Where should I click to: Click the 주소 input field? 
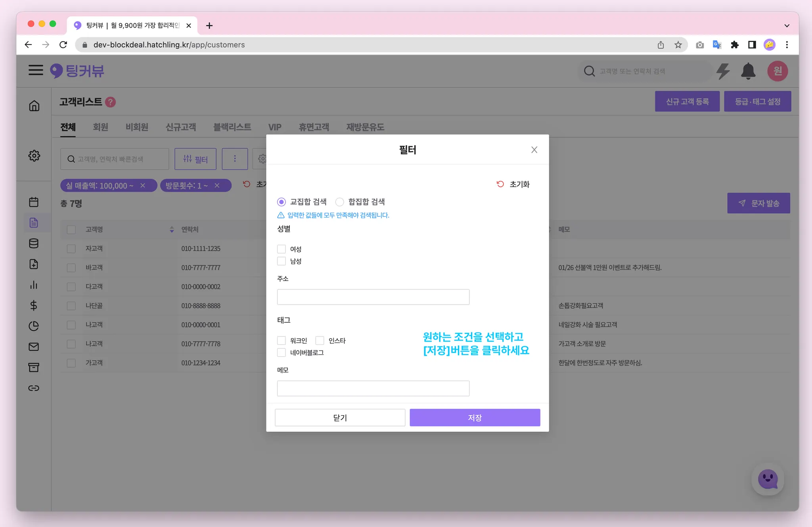click(x=373, y=297)
